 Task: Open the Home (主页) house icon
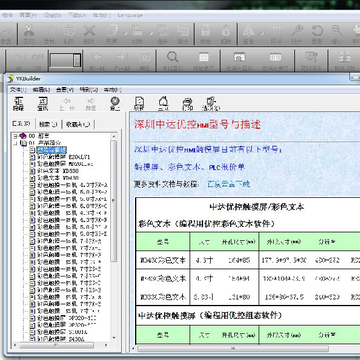(x=163, y=101)
